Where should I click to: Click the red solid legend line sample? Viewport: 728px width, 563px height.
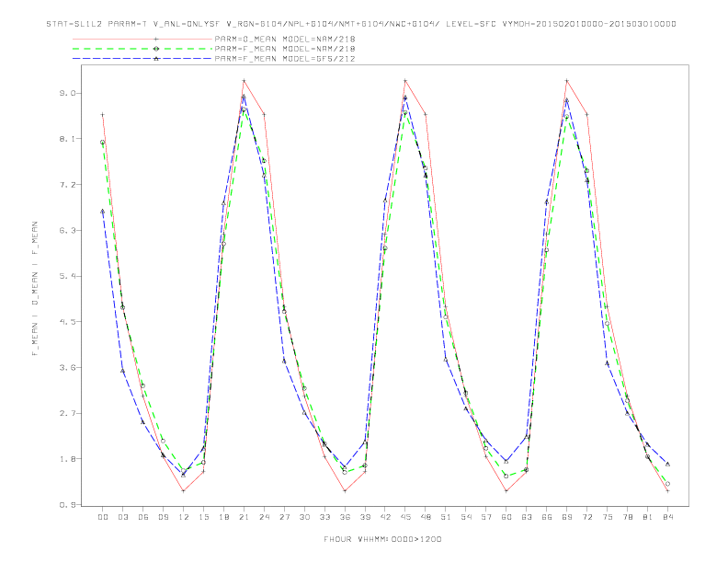coord(142,39)
